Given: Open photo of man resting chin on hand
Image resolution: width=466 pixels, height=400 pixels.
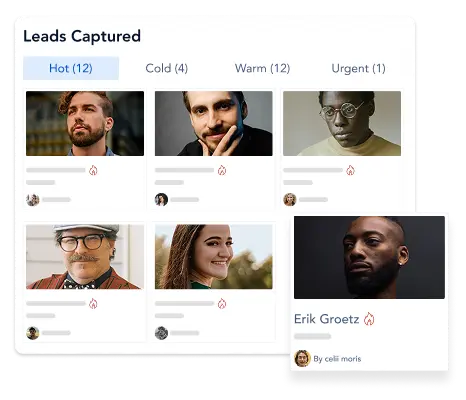Looking at the screenshot, I should (214, 123).
